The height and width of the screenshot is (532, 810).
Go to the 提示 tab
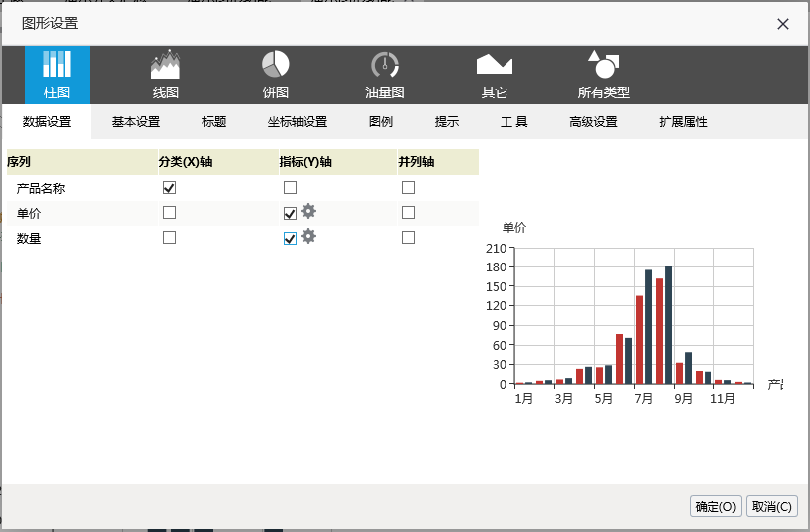(447, 122)
